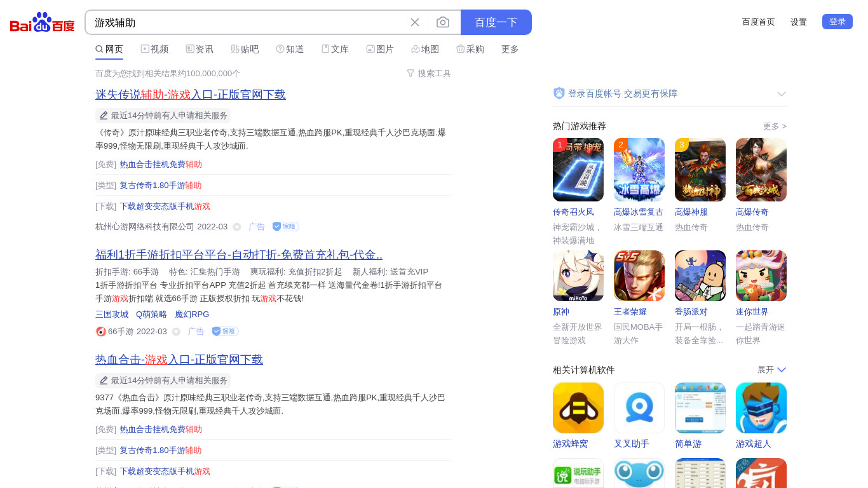
Task: Open Q萌策略 sublink
Action: pos(151,314)
